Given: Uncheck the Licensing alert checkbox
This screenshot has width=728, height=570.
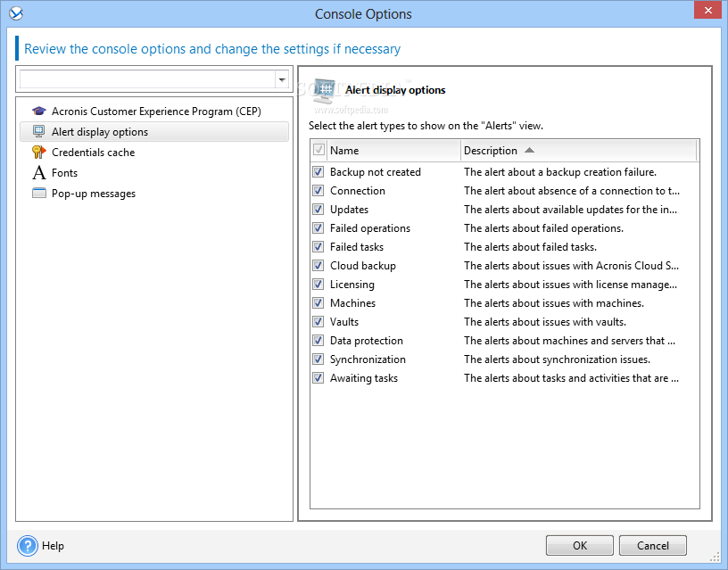Looking at the screenshot, I should pyautogui.click(x=318, y=284).
